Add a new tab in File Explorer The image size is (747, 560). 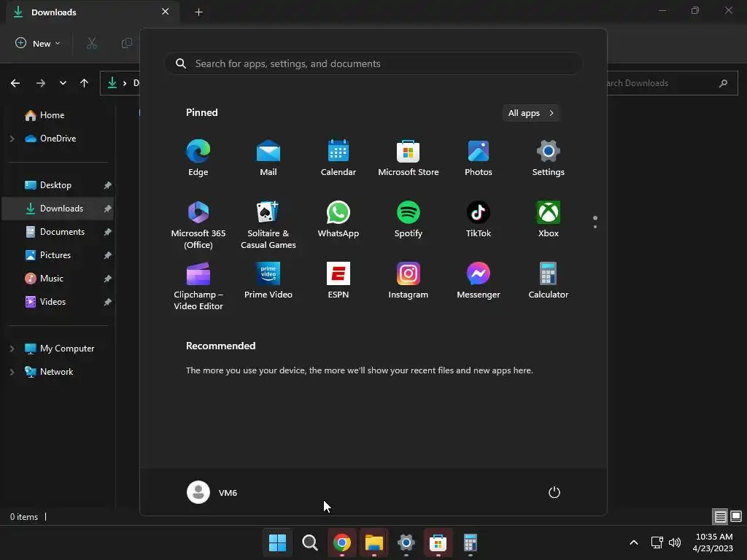pos(199,12)
